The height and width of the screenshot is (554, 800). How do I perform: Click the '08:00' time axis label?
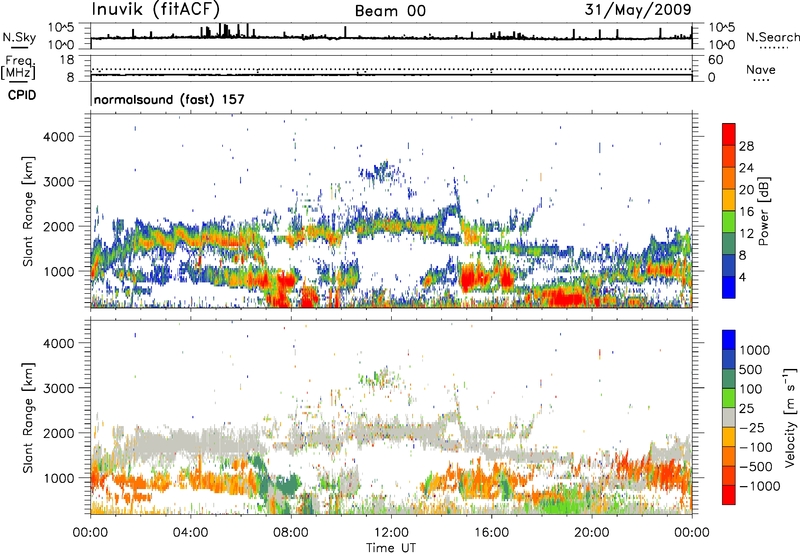click(291, 533)
